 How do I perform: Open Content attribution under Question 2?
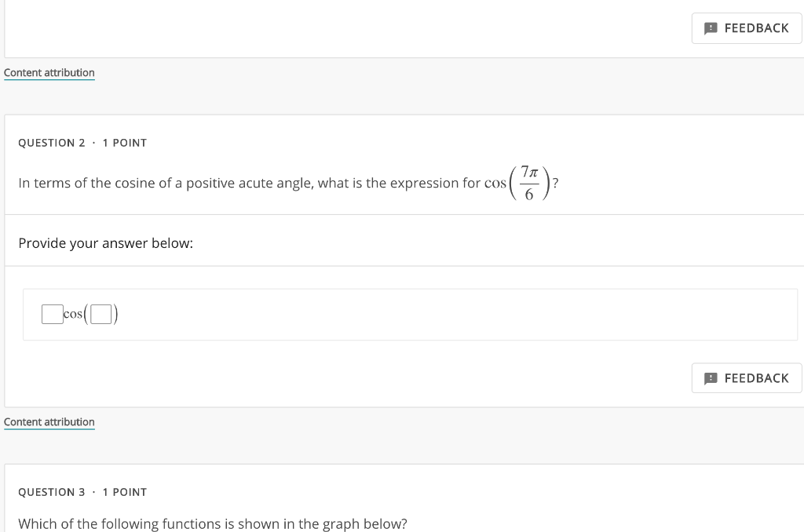tap(49, 422)
